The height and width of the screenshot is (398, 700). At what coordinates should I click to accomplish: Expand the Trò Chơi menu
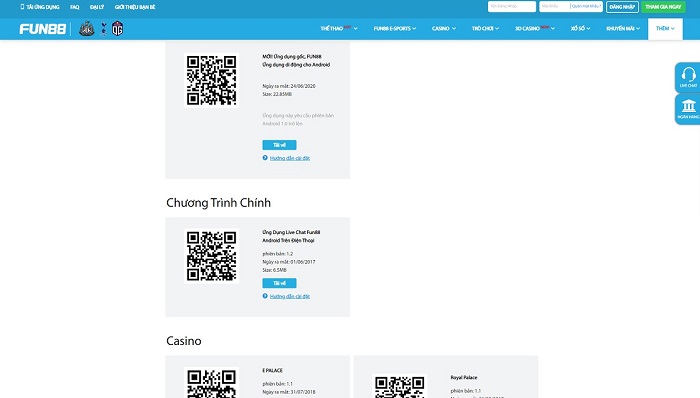(x=485, y=29)
